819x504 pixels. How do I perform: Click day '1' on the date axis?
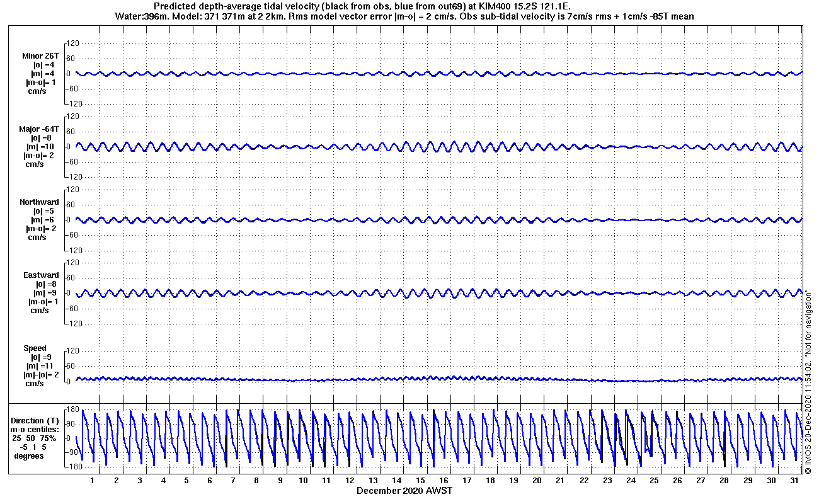pos(93,481)
